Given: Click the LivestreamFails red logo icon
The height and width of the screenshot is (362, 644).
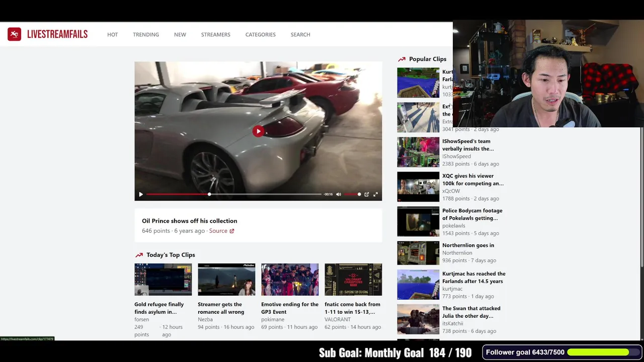Looking at the screenshot, I should 14,34.
